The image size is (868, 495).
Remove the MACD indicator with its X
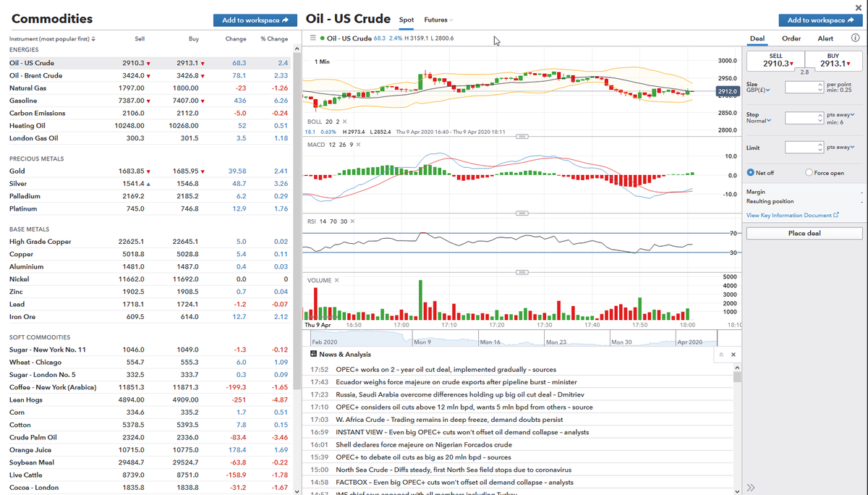pos(359,145)
